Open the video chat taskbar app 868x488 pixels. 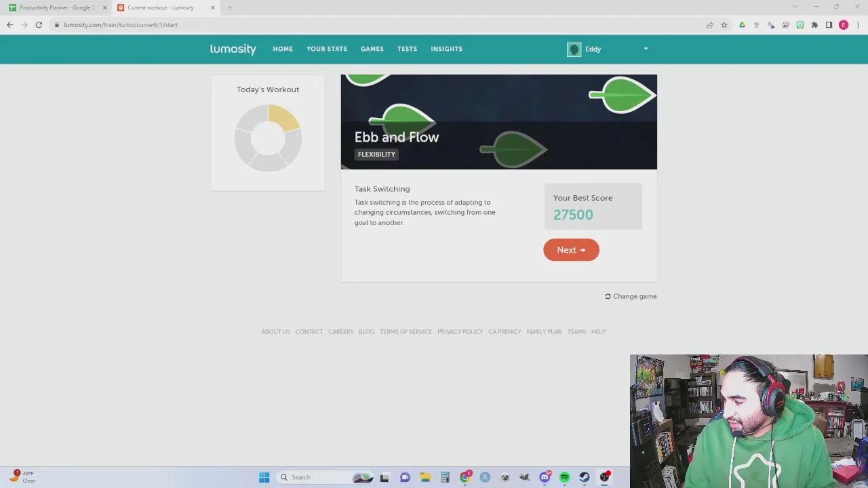(x=405, y=477)
